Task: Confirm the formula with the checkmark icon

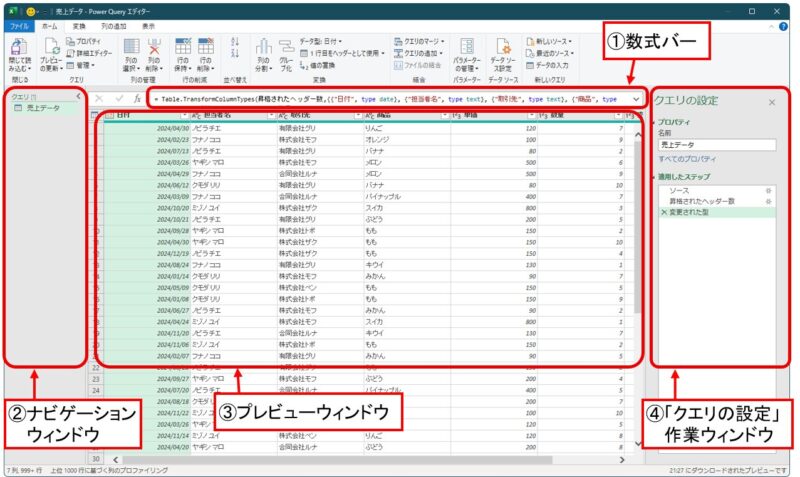Action: 119,98
